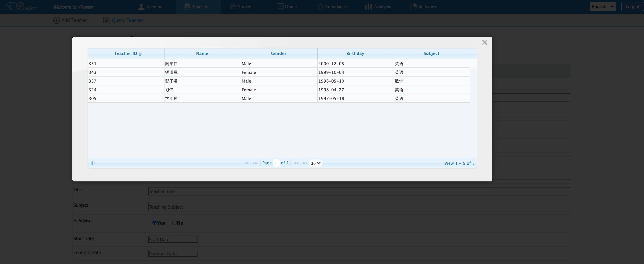This screenshot has height=264, width=644.
Task: Select teacher row with ID 351
Action: click(x=279, y=63)
